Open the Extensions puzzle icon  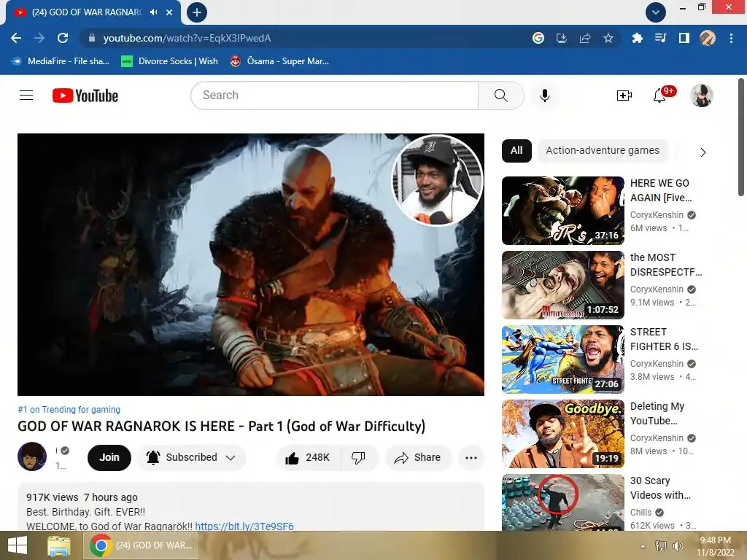click(638, 38)
